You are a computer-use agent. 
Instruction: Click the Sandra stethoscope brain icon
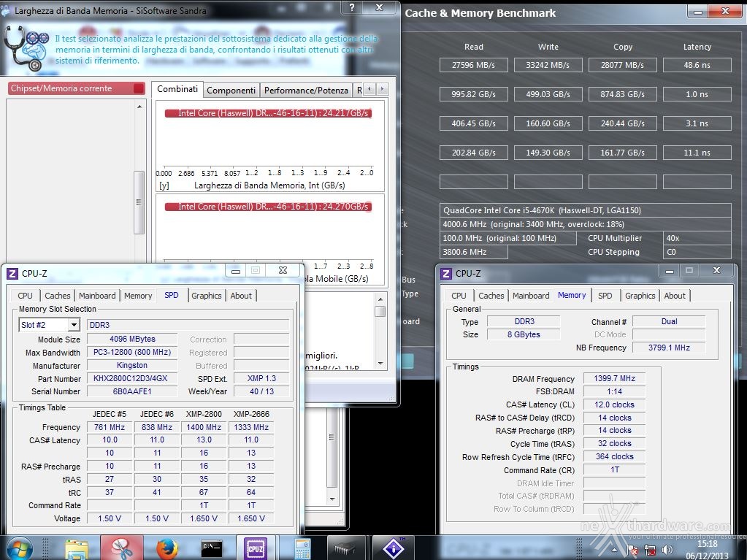26,47
